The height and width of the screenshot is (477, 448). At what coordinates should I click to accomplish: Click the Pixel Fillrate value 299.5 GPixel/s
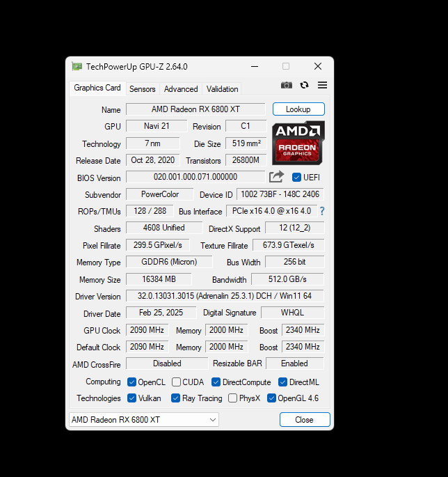pos(158,245)
